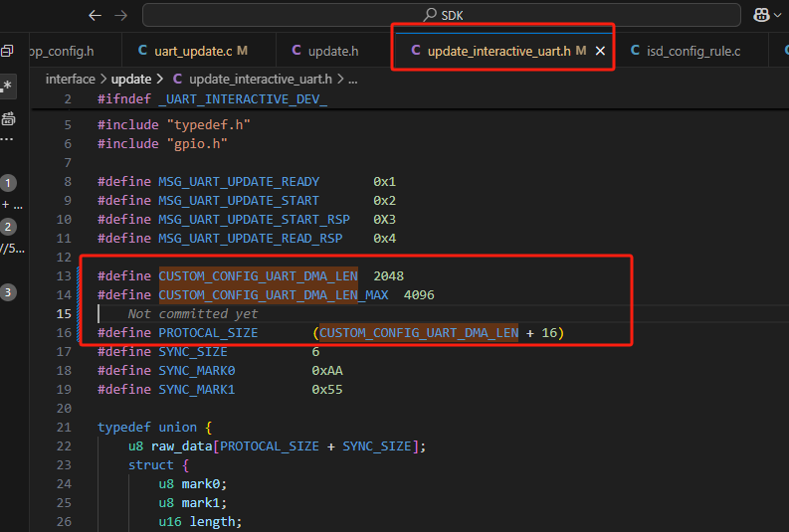Click the magnifier icon before SDK
The image size is (789, 532).
[430, 15]
